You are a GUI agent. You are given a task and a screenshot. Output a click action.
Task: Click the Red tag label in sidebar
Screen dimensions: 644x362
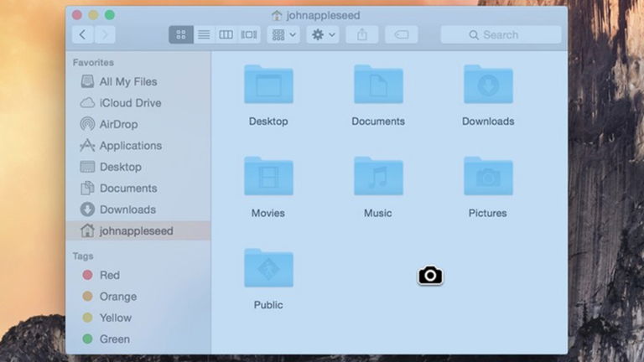[x=110, y=275]
